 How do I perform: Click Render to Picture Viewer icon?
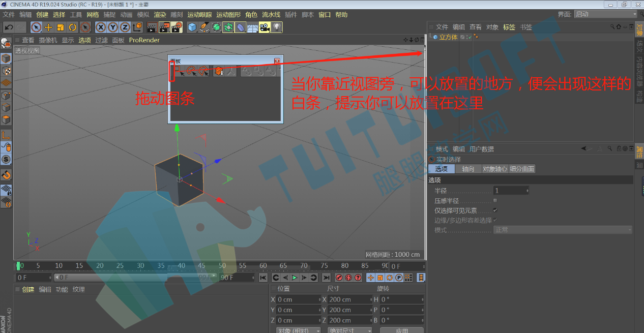click(164, 27)
